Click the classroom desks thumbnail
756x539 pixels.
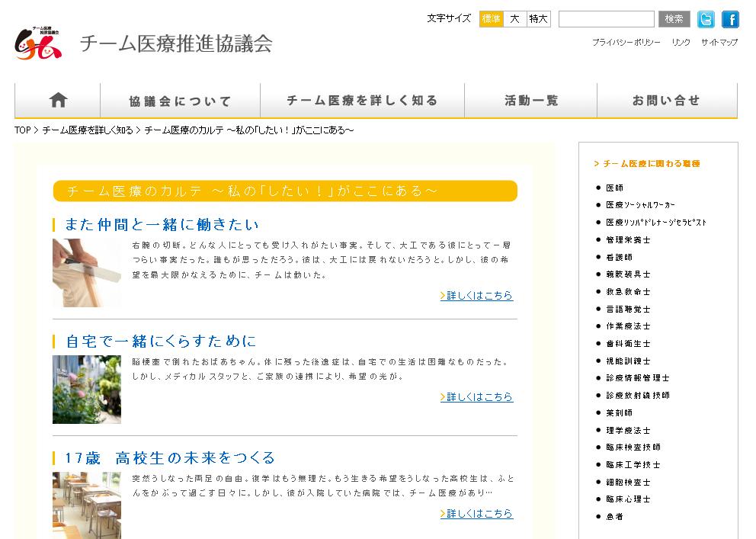[x=87, y=505]
